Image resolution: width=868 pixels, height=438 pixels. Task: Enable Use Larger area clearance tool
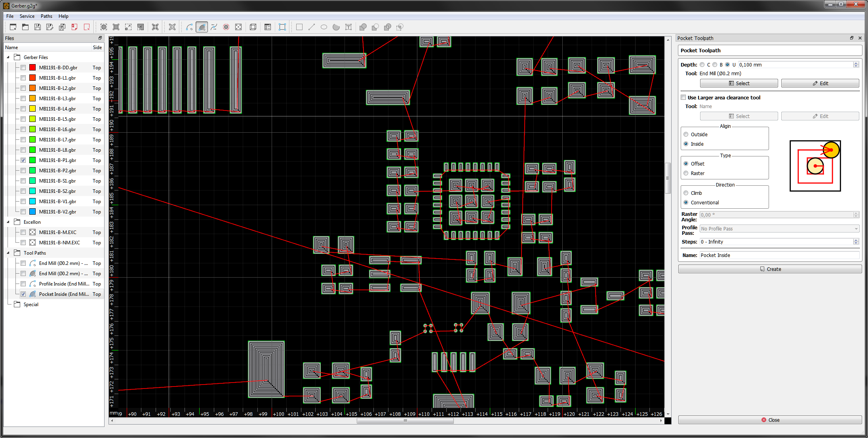click(683, 97)
